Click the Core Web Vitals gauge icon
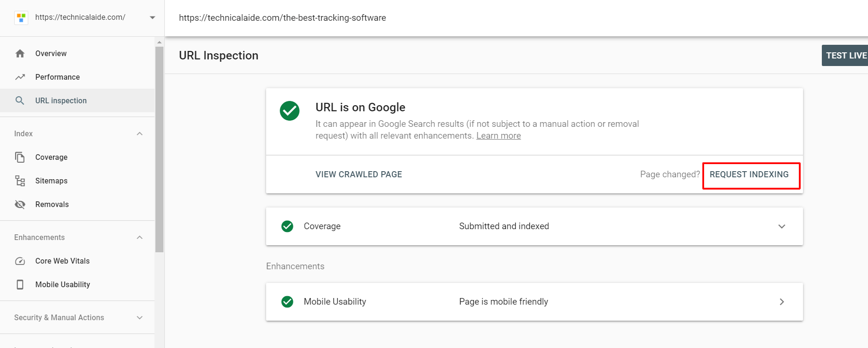Viewport: 868px width, 348px height. coord(20,261)
